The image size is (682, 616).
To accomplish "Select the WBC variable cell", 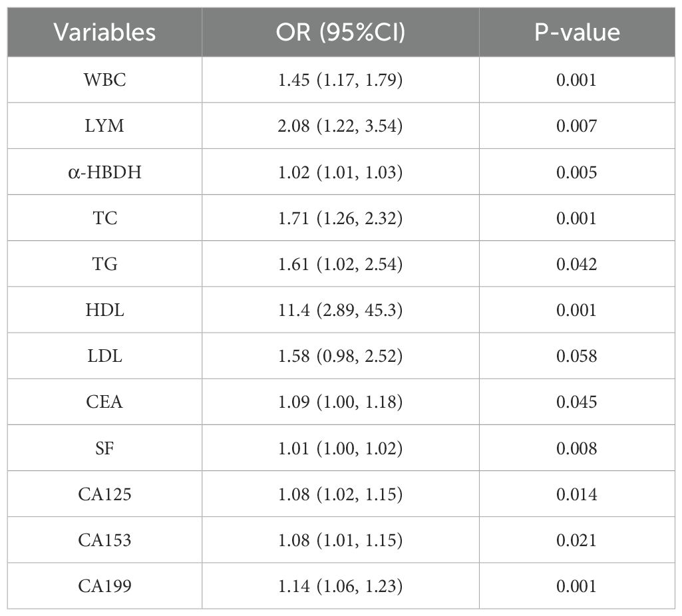I will [105, 80].
